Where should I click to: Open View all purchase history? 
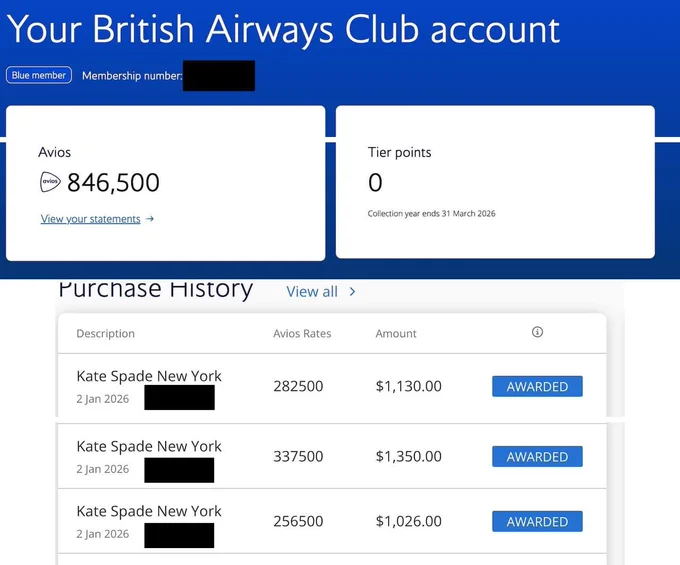point(312,292)
